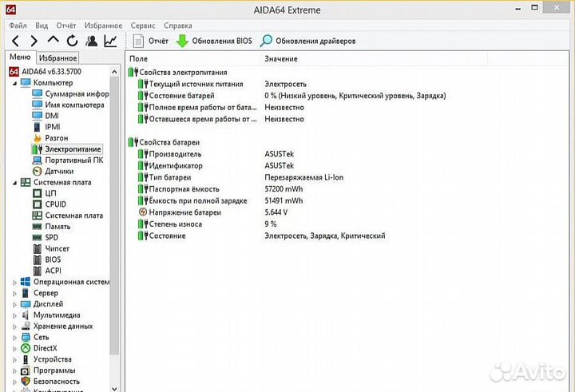
Task: Expand the Сеть tree branch
Action: pyautogui.click(x=14, y=338)
